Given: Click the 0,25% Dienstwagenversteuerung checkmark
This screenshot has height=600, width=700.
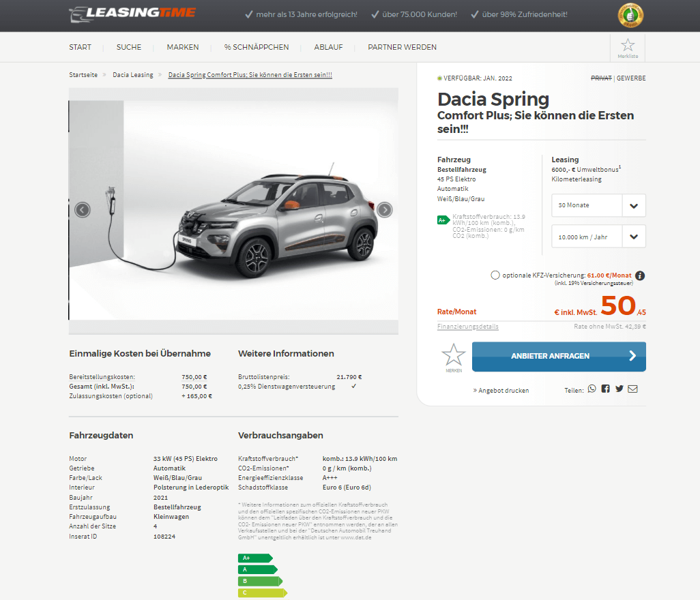Looking at the screenshot, I should coord(353,387).
